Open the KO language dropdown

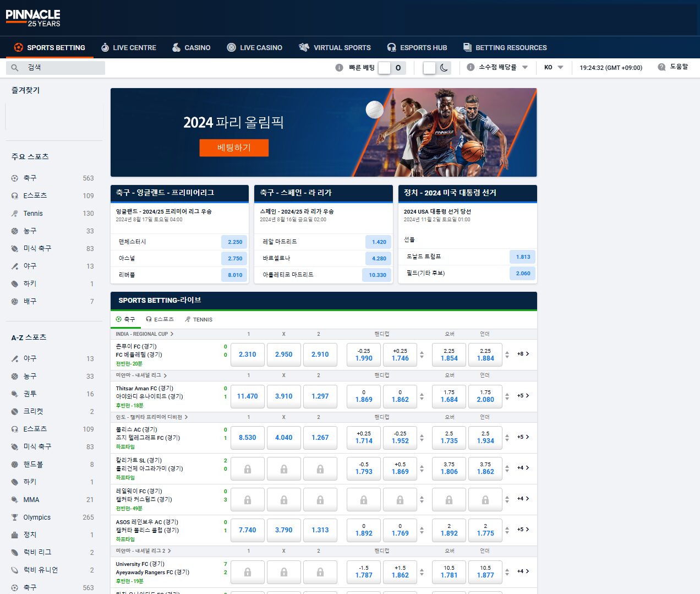pos(554,67)
